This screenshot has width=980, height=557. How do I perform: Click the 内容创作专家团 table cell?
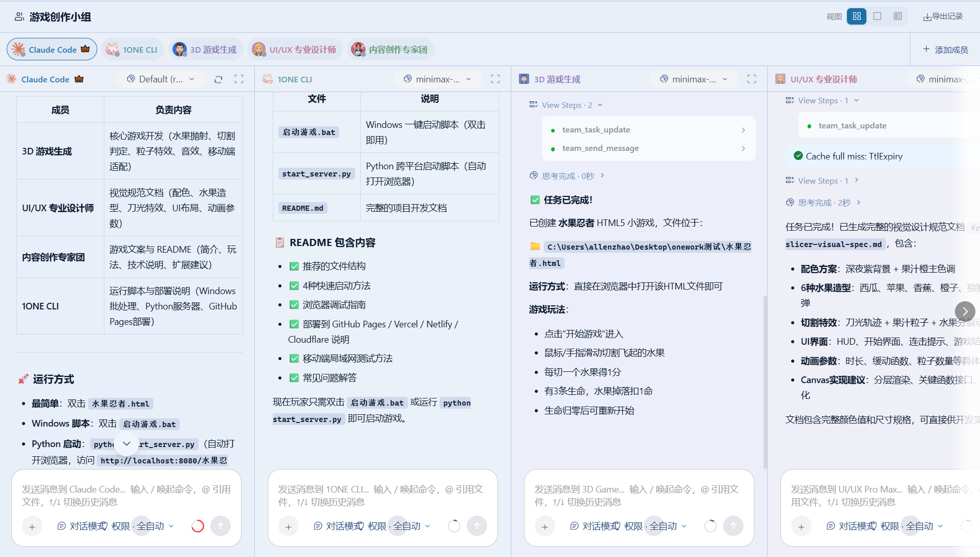point(60,257)
